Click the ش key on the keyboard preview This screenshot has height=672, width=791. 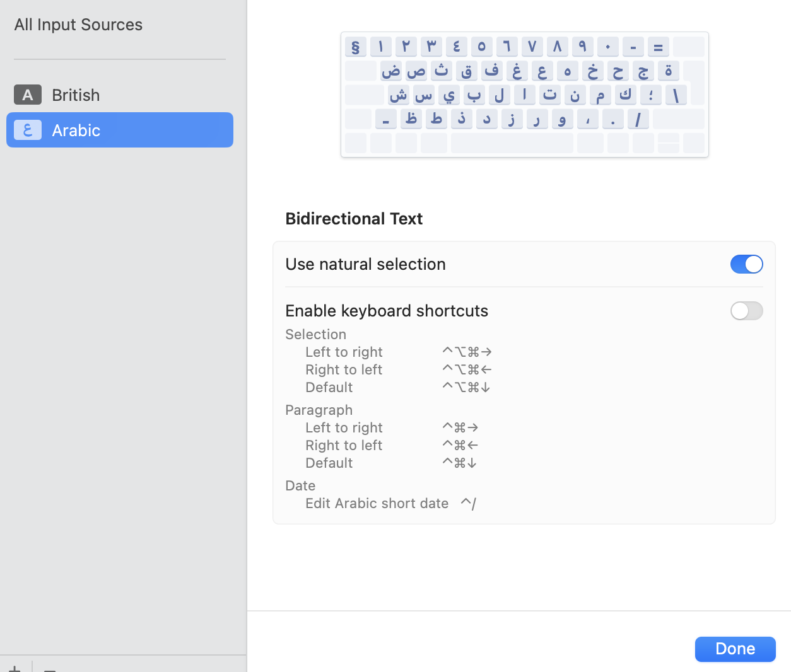click(400, 95)
